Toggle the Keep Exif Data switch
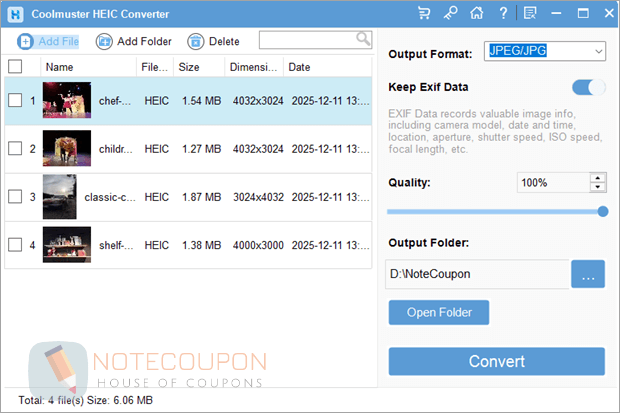 pos(589,87)
